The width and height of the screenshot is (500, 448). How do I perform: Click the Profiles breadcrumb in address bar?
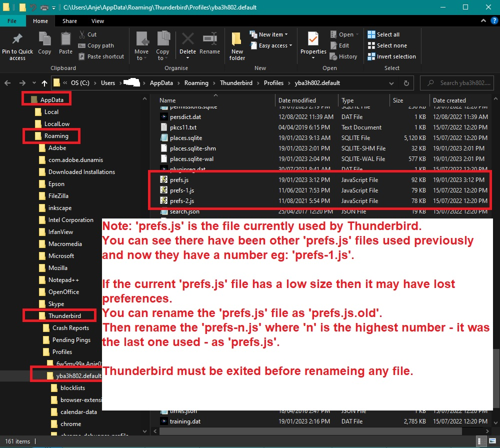273,83
